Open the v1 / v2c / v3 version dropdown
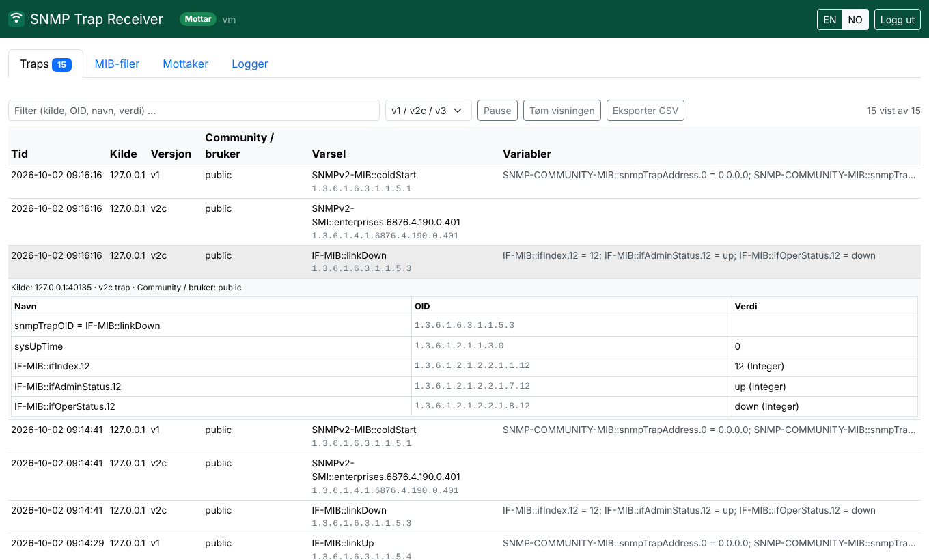Viewport: 929px width, 560px height. (428, 111)
